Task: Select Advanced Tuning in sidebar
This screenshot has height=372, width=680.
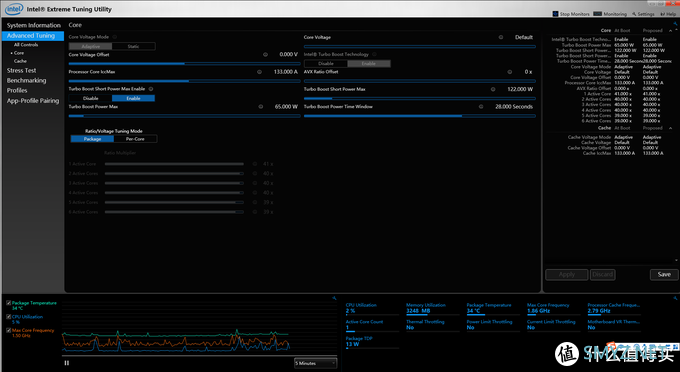Action: (33, 36)
